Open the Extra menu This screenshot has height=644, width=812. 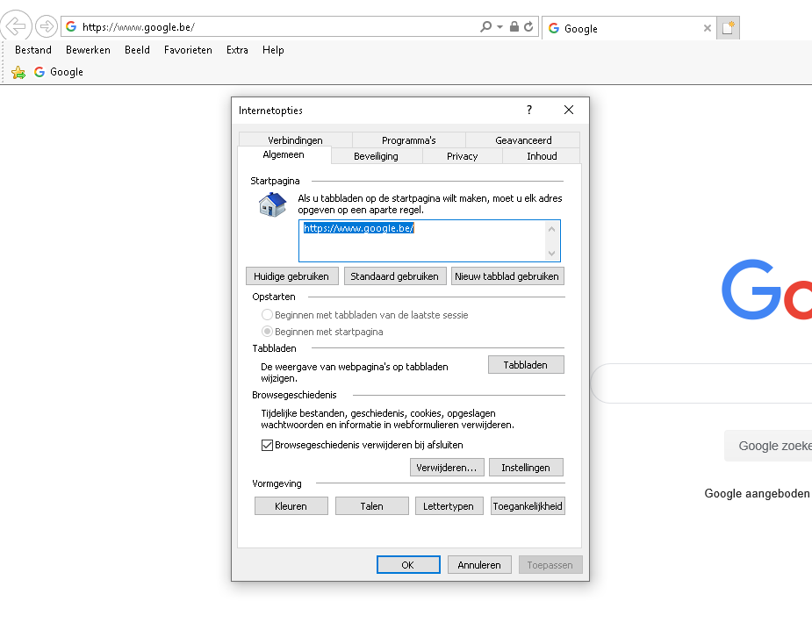pyautogui.click(x=237, y=50)
